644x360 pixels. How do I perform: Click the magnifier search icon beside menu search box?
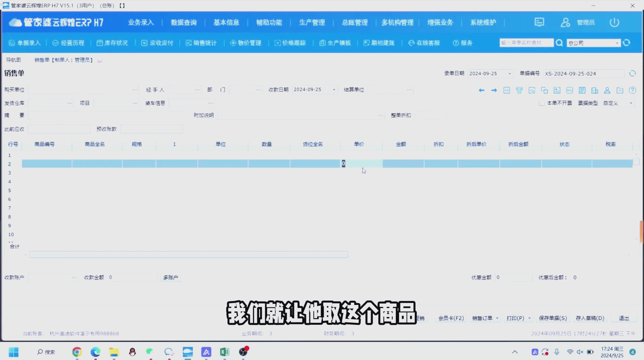click(x=559, y=43)
